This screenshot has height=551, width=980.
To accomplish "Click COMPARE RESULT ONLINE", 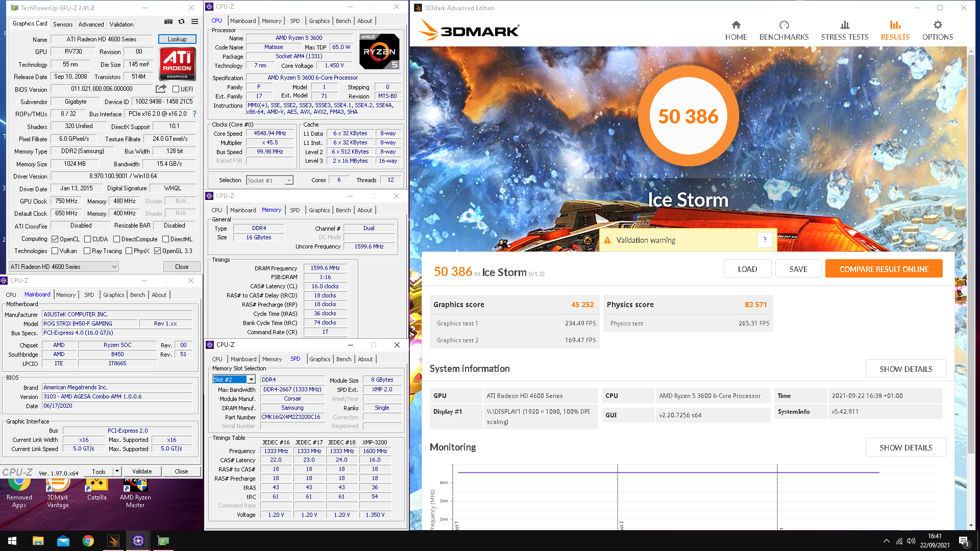I will coord(884,269).
